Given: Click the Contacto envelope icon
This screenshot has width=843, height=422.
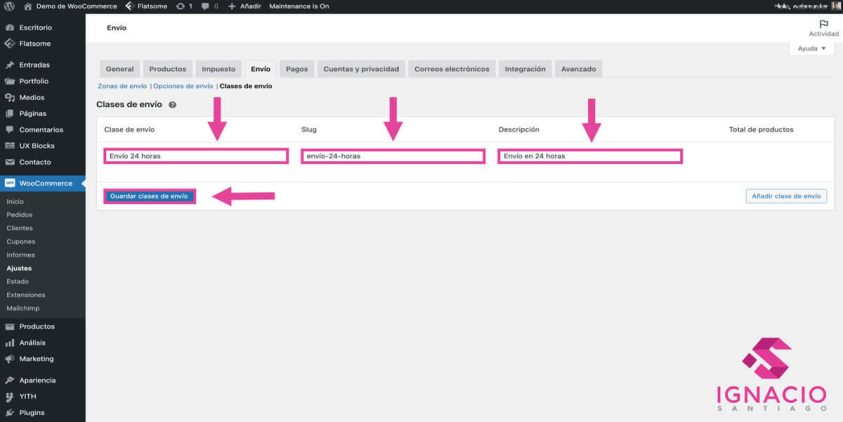Looking at the screenshot, I should point(10,162).
